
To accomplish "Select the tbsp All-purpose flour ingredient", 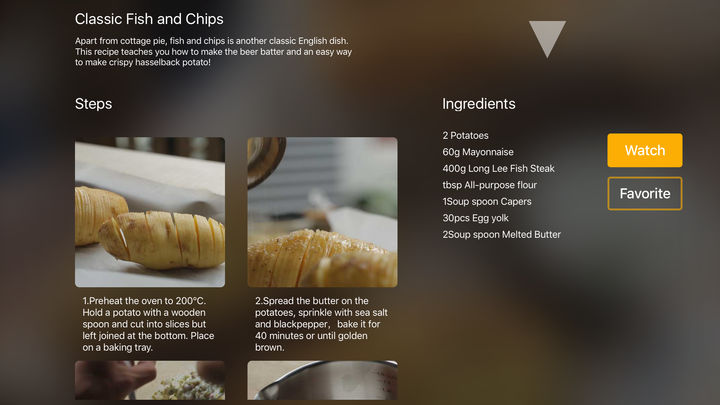I will (x=489, y=185).
